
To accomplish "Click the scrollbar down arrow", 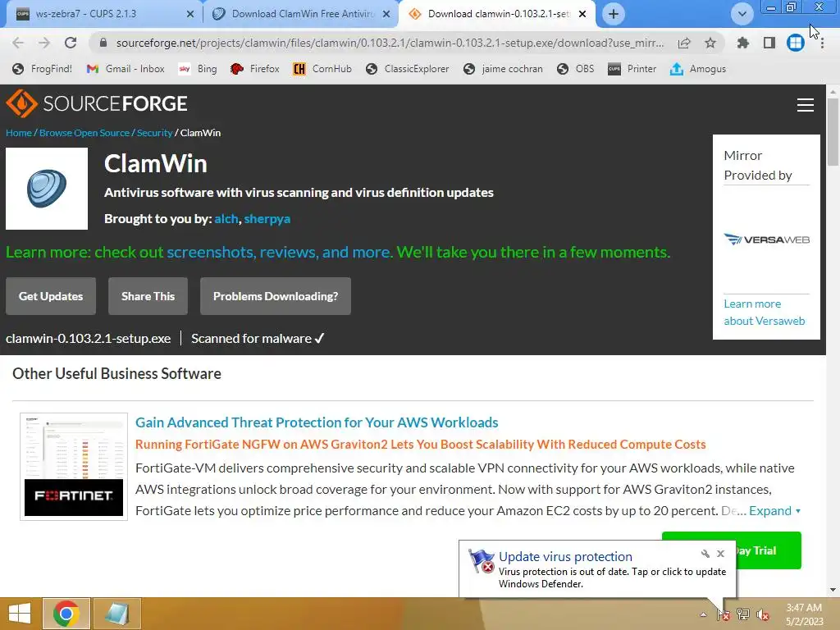I will click(x=833, y=590).
